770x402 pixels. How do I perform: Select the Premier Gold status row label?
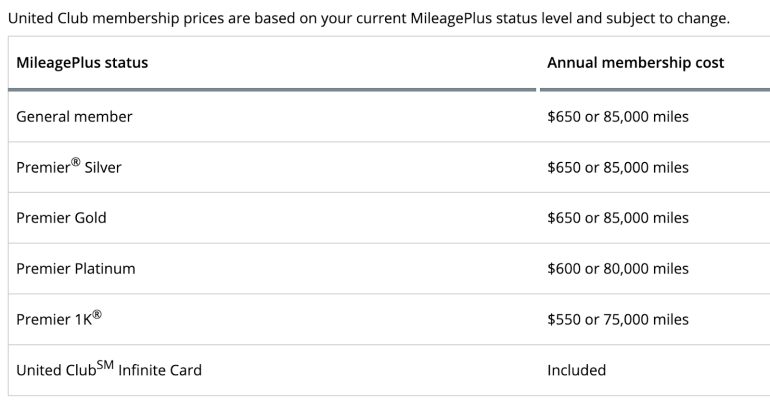(x=61, y=218)
